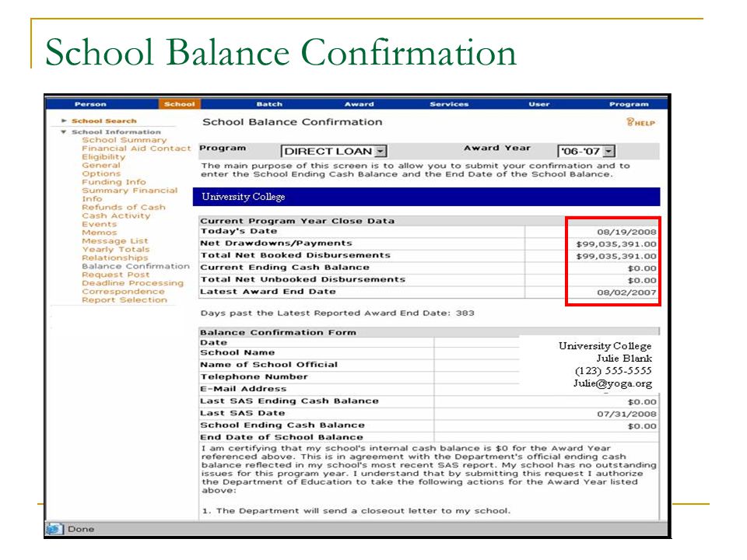Image resolution: width=747 pixels, height=560 pixels.
Task: Open the School Summary link
Action: coord(124,140)
